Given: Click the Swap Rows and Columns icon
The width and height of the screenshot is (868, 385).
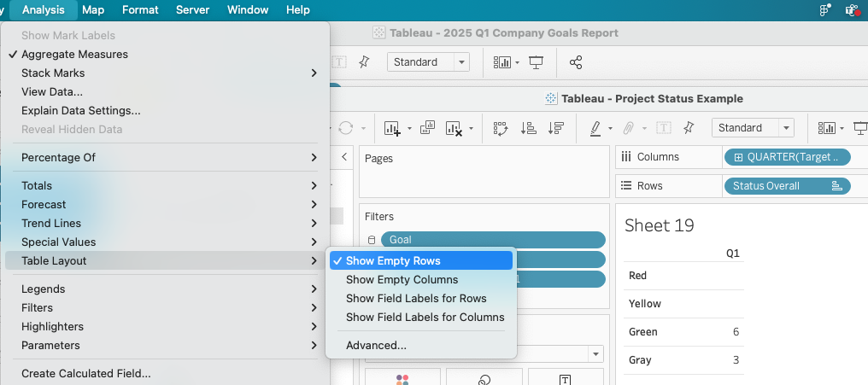Looking at the screenshot, I should click(x=501, y=128).
